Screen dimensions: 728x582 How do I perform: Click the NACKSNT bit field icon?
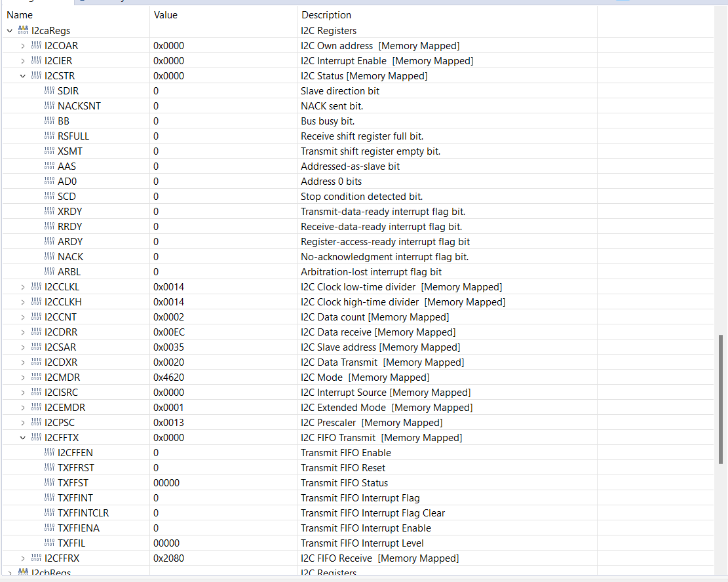(49, 106)
